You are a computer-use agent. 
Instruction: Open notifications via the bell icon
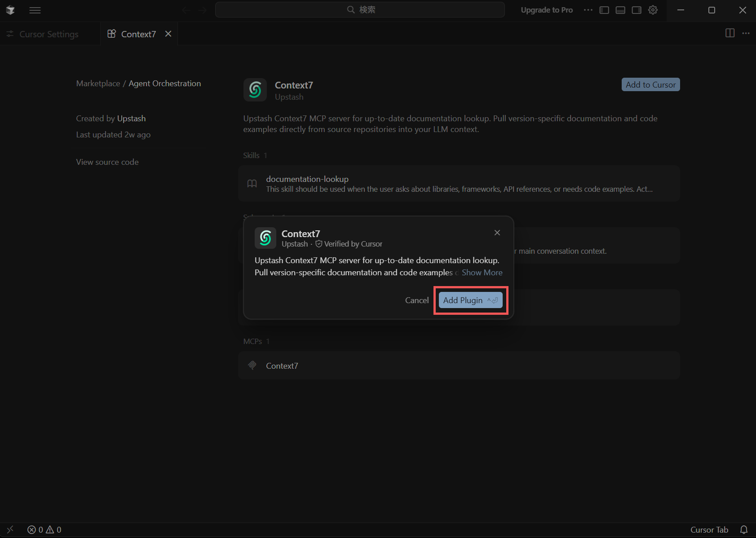click(744, 530)
